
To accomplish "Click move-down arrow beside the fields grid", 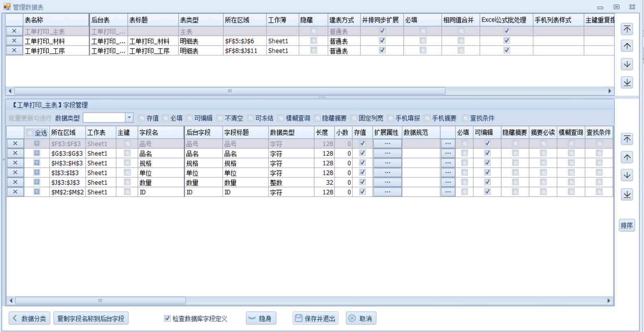I will click(x=627, y=175).
